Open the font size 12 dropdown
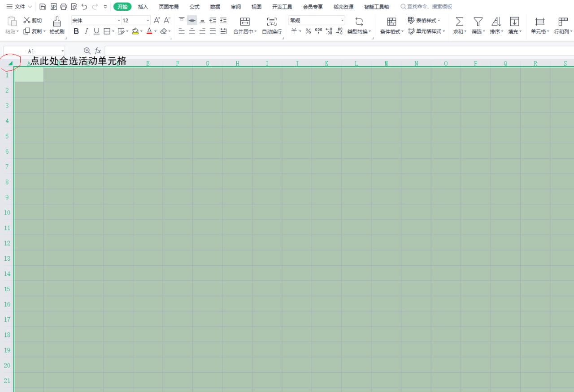The image size is (574, 392). (x=148, y=21)
